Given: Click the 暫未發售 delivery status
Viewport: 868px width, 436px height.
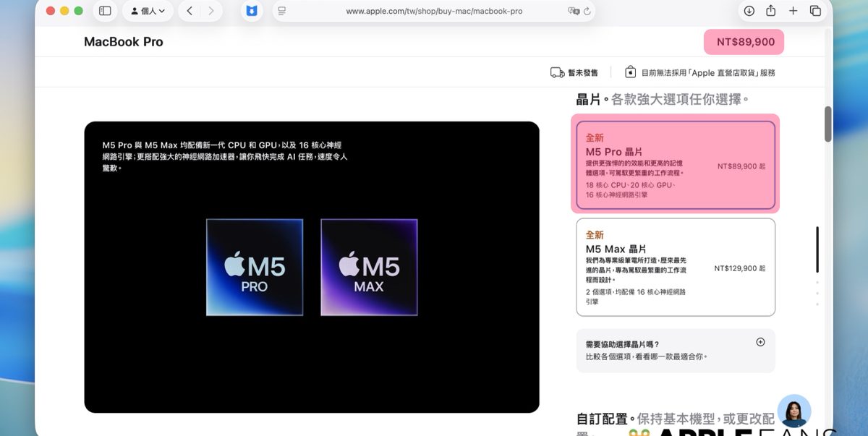Looking at the screenshot, I should tap(574, 72).
